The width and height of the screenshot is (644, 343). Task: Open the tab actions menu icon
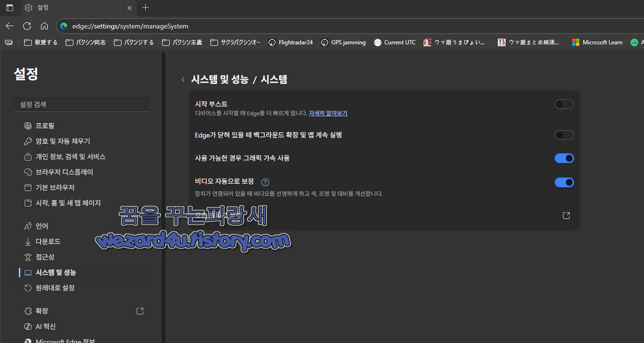10,8
